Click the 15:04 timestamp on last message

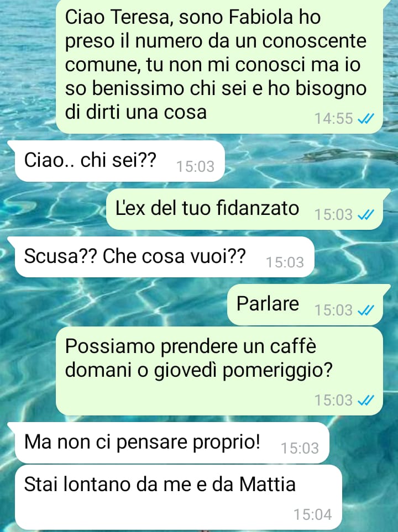point(313,514)
